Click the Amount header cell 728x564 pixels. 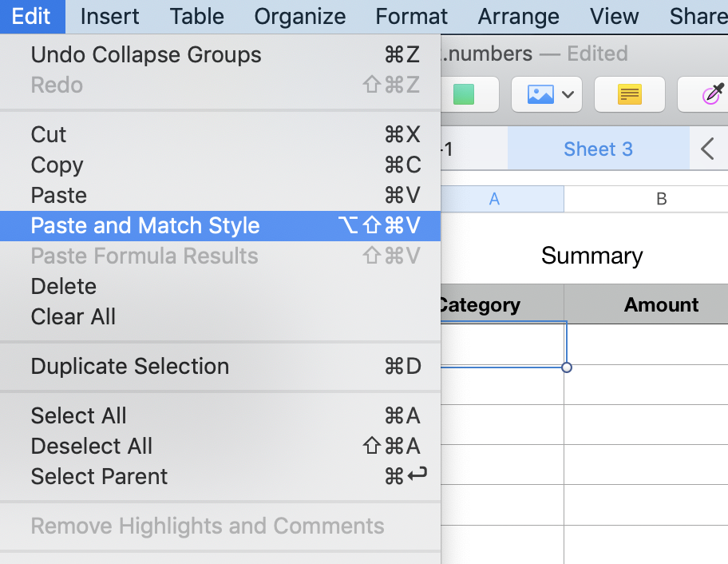(661, 304)
